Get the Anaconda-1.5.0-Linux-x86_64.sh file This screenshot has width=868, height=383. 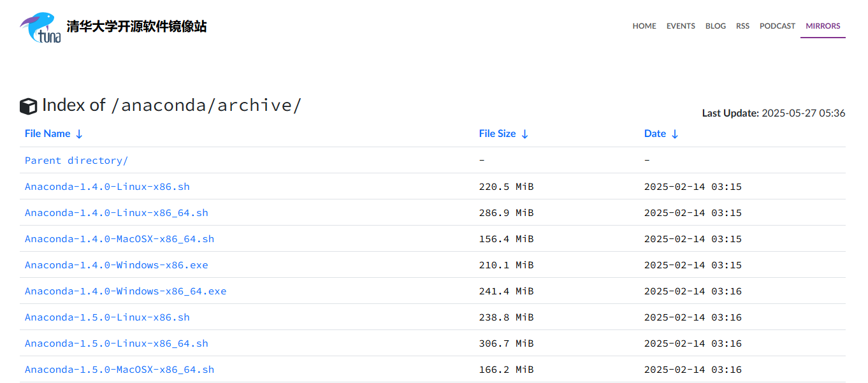[x=116, y=343]
